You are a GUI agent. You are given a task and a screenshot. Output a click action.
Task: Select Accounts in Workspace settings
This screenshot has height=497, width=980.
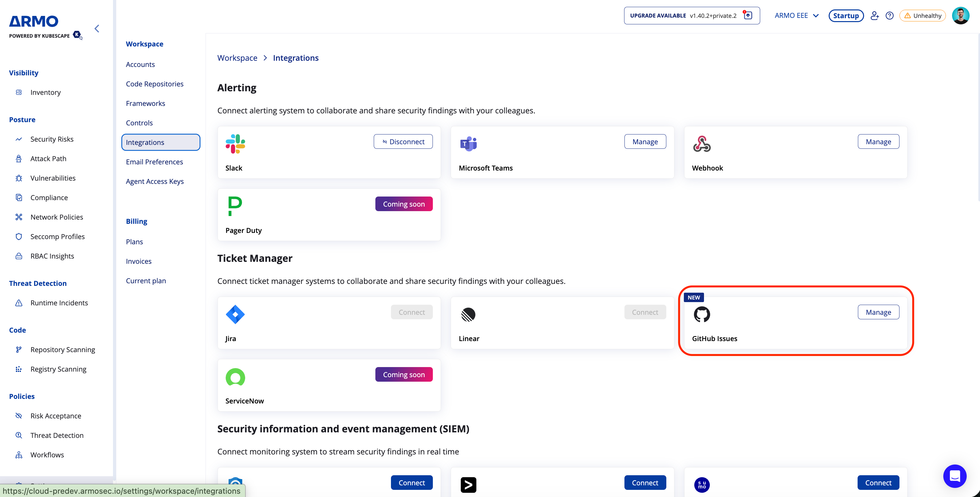click(140, 65)
